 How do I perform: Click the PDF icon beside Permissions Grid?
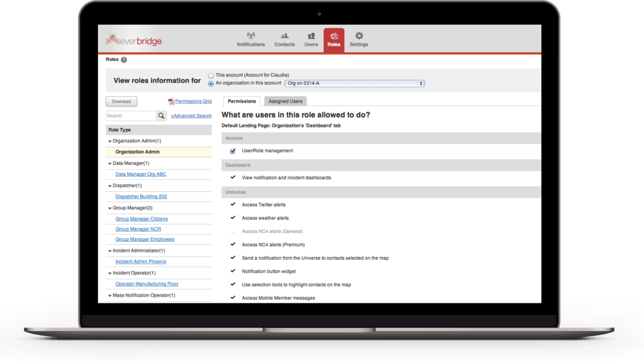pyautogui.click(x=171, y=101)
